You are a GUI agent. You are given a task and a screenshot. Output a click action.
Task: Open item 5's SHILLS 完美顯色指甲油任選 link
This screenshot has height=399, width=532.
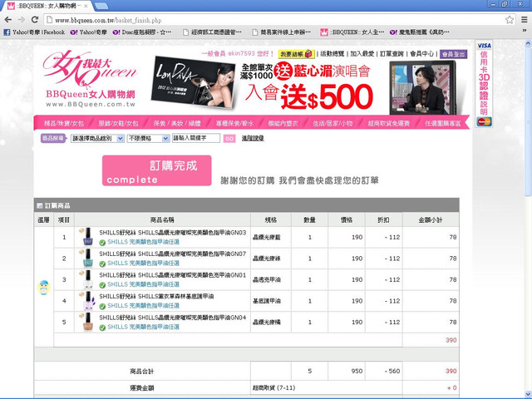pyautogui.click(x=143, y=327)
